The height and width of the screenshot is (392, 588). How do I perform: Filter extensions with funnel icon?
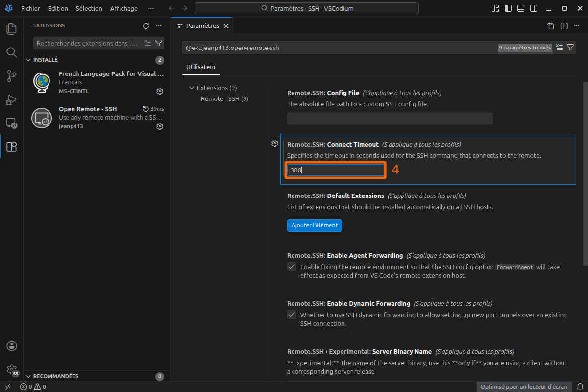pos(159,43)
